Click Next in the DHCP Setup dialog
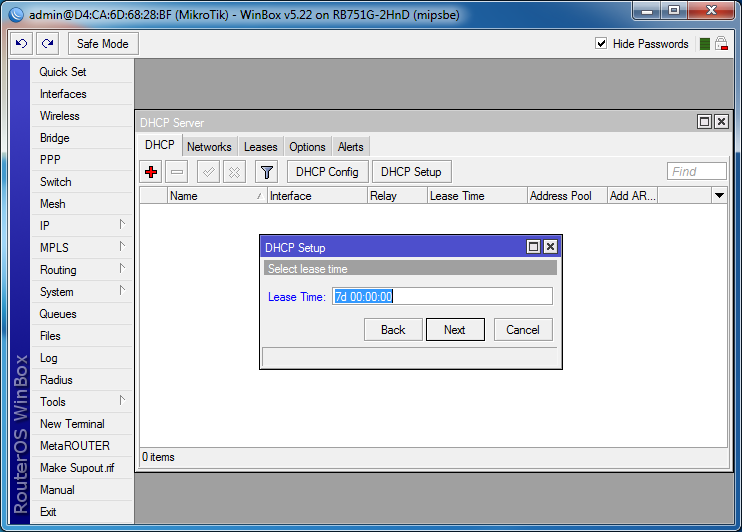This screenshot has height=532, width=742. [455, 330]
